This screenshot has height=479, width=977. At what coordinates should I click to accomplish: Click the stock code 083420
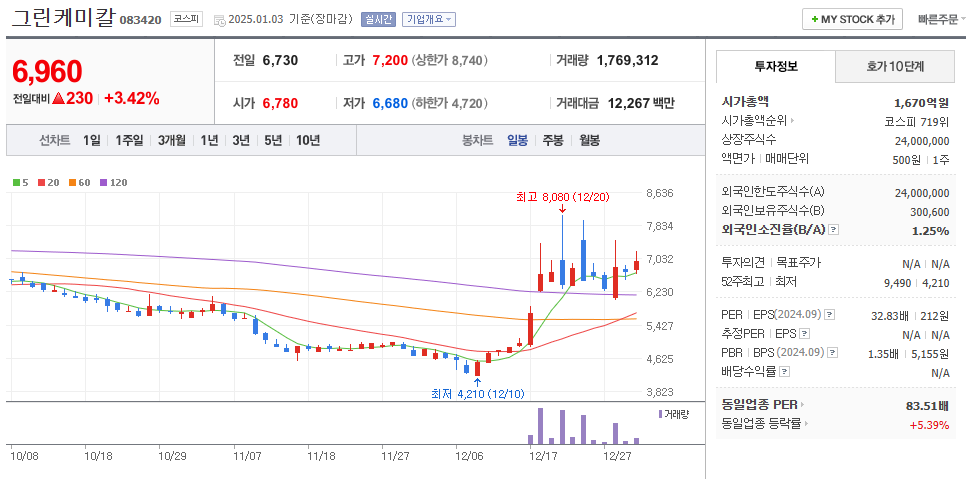[141, 20]
